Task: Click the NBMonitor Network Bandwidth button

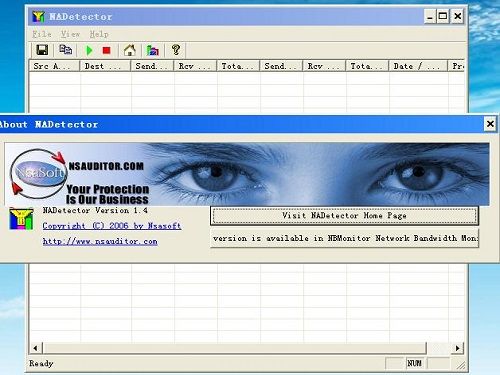Action: point(344,238)
